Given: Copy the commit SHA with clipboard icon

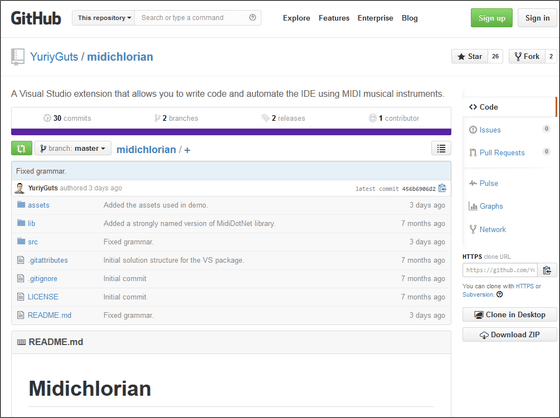Looking at the screenshot, I should (x=442, y=188).
